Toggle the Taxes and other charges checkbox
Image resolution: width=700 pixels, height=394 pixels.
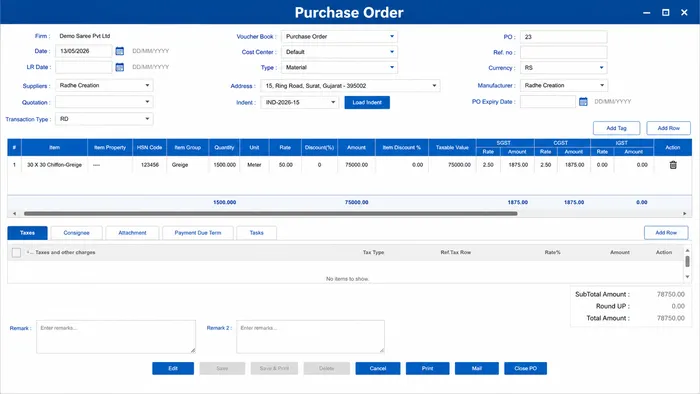coord(17,253)
